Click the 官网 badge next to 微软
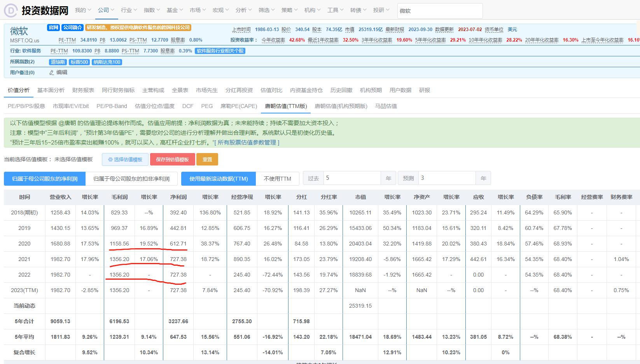This screenshot has width=640, height=364. tap(53, 28)
